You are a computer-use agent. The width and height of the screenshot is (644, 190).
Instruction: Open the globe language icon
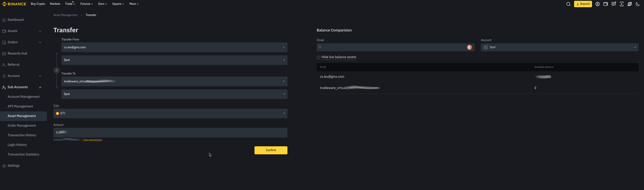[x=630, y=4]
